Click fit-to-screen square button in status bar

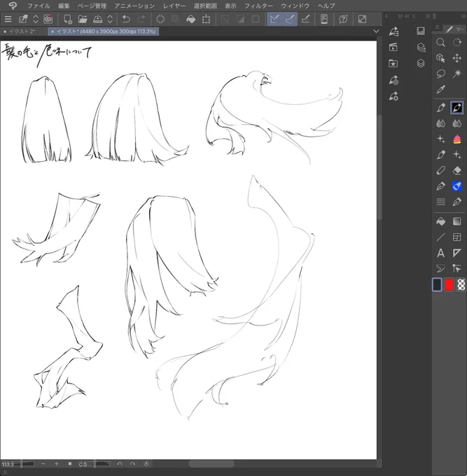pos(70,464)
